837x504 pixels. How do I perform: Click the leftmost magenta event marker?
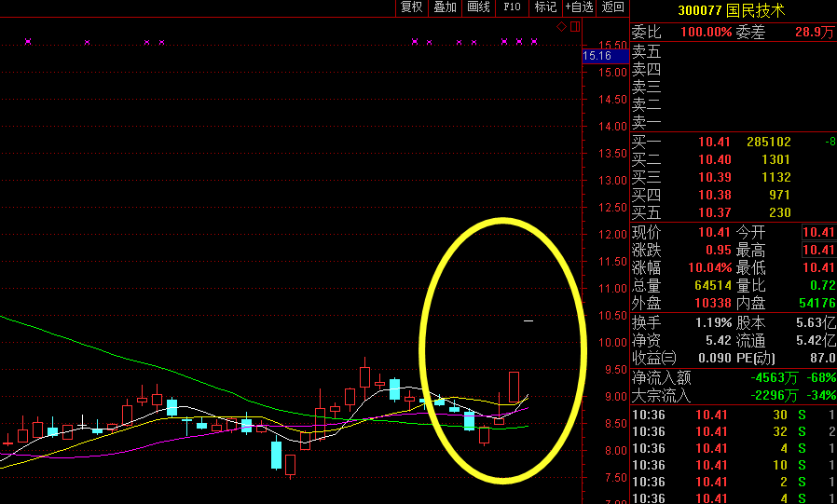pyautogui.click(x=28, y=42)
